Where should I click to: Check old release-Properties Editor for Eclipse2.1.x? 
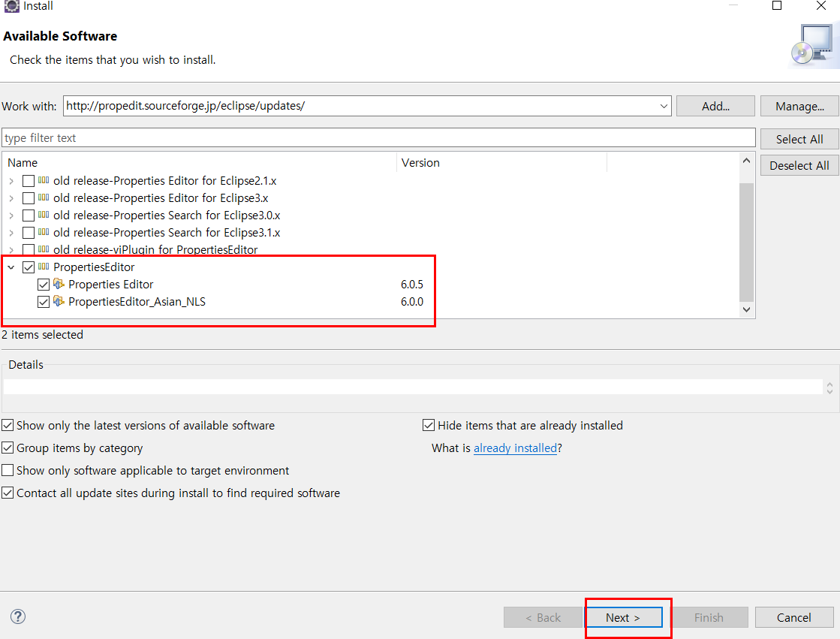coord(29,181)
